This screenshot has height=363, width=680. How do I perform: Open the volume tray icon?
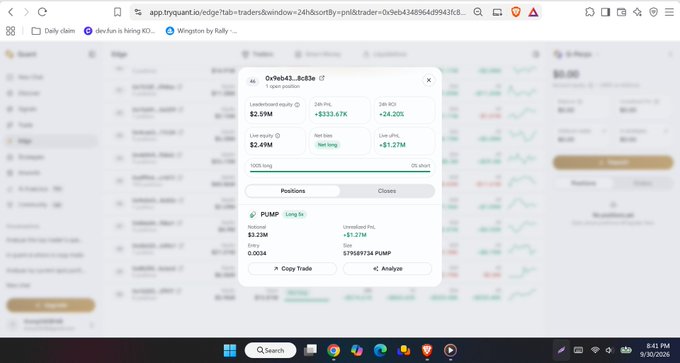(609, 350)
